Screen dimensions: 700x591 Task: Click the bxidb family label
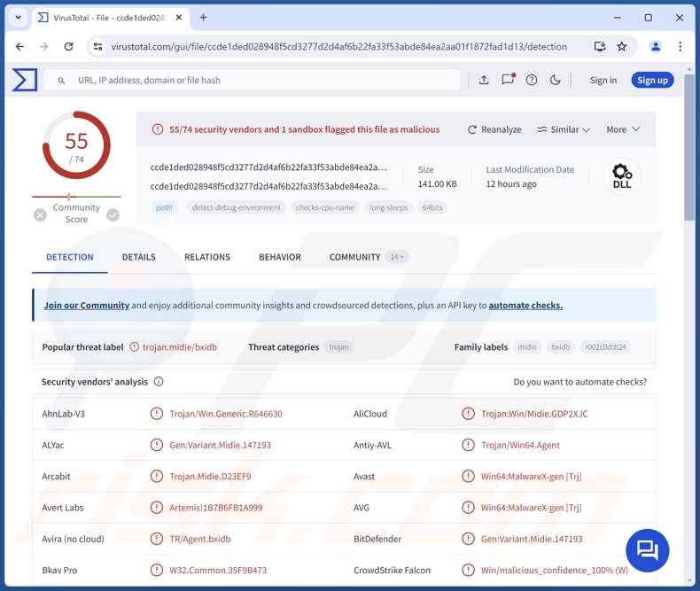tap(561, 346)
